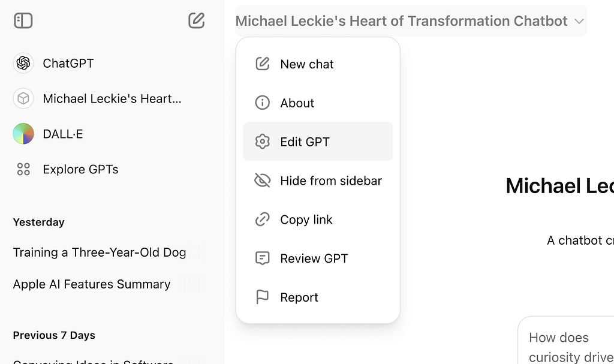Open ChatGPT from its logo icon

23,63
